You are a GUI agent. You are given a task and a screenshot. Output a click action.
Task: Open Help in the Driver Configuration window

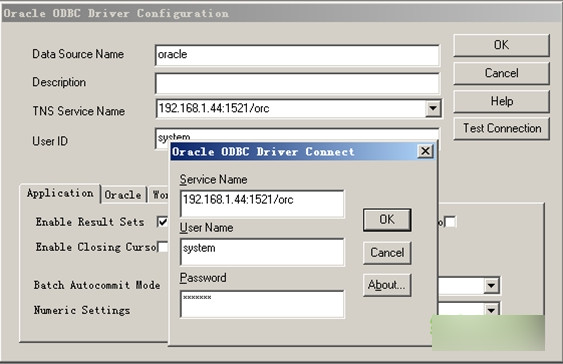(x=501, y=101)
